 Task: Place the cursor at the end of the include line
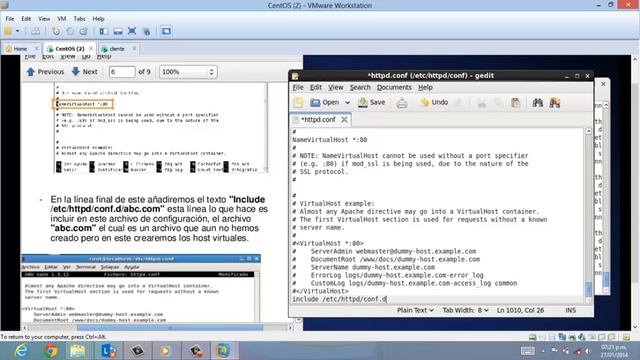coord(387,299)
